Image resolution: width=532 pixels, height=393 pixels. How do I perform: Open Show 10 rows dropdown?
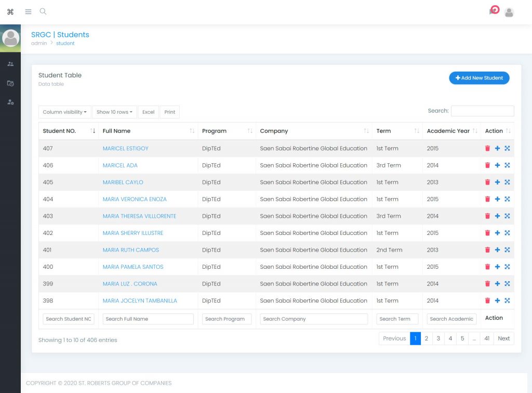pyautogui.click(x=114, y=112)
